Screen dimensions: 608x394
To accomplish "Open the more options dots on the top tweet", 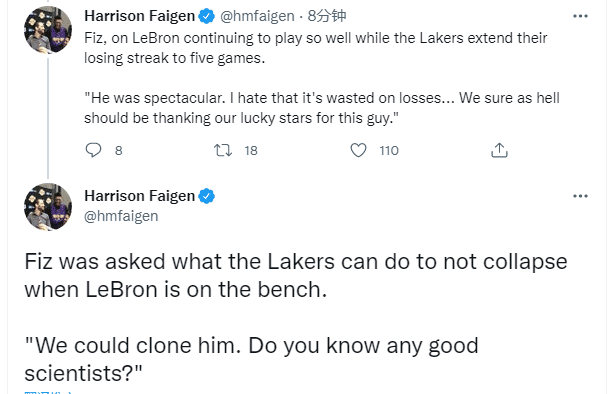I will [x=580, y=16].
